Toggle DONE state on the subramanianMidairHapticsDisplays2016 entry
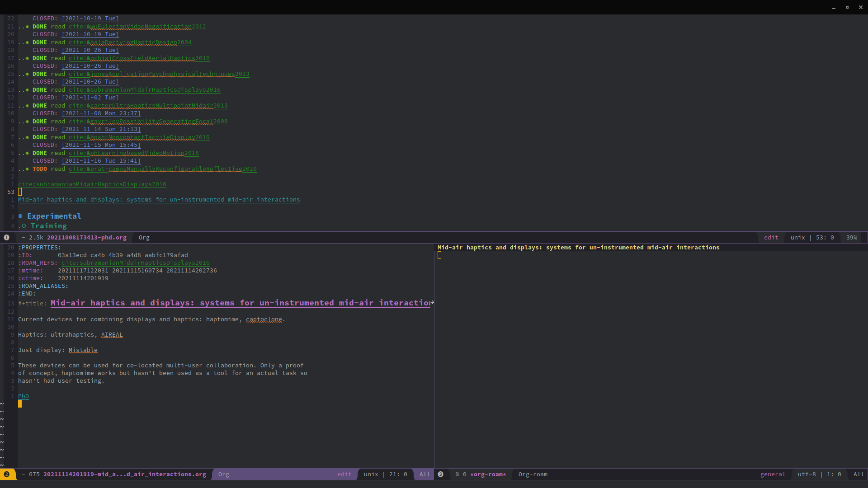Viewport: 868px width, 488px height. [39, 90]
